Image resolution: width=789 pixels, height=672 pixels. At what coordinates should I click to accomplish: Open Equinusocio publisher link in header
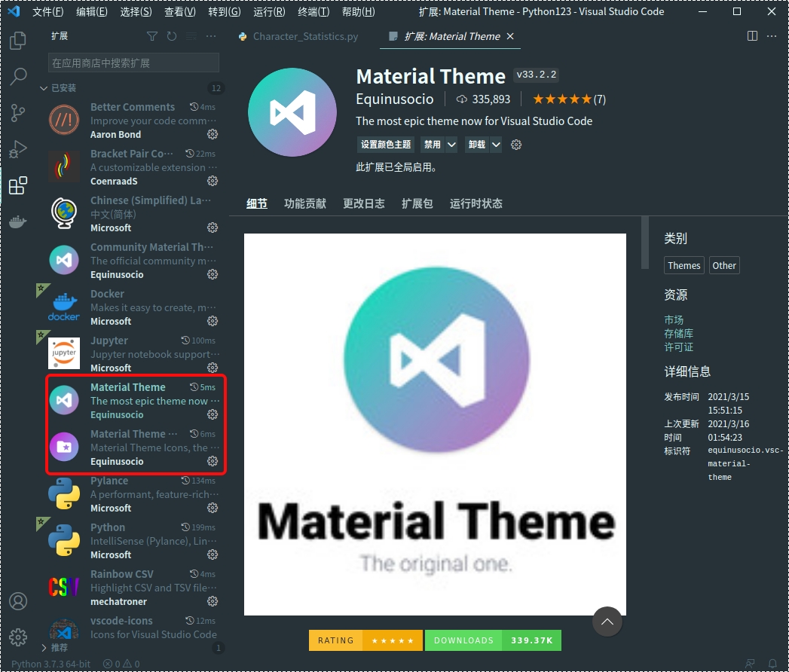395,99
